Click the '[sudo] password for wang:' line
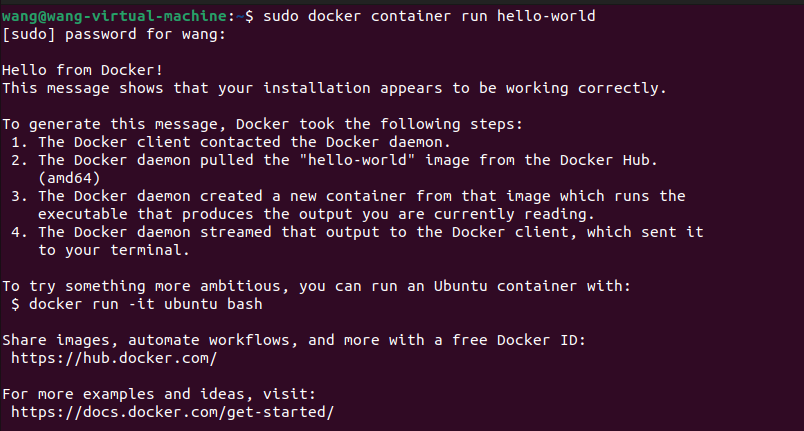The height and width of the screenshot is (431, 804). point(114,35)
